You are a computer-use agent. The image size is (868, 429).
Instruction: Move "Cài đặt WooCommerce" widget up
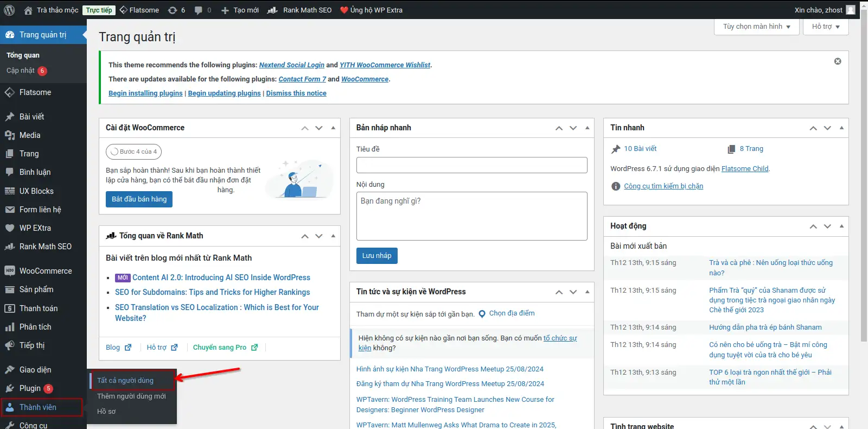tap(305, 128)
